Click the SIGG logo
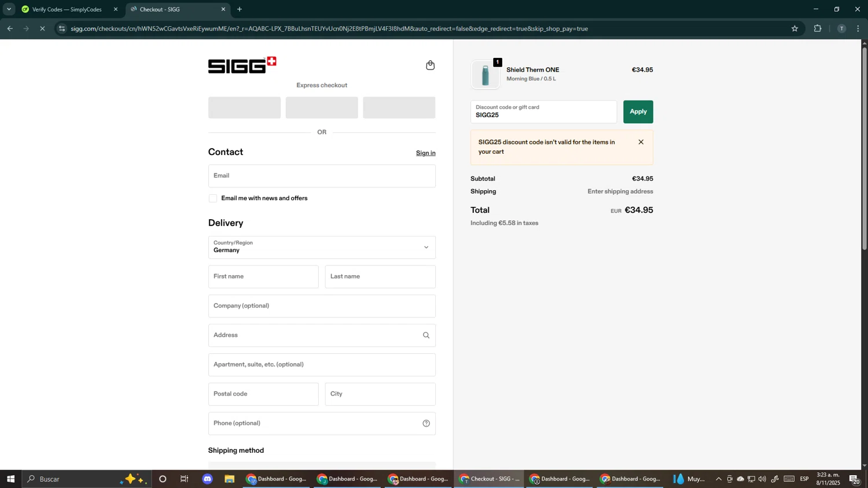This screenshot has width=868, height=488. (242, 65)
